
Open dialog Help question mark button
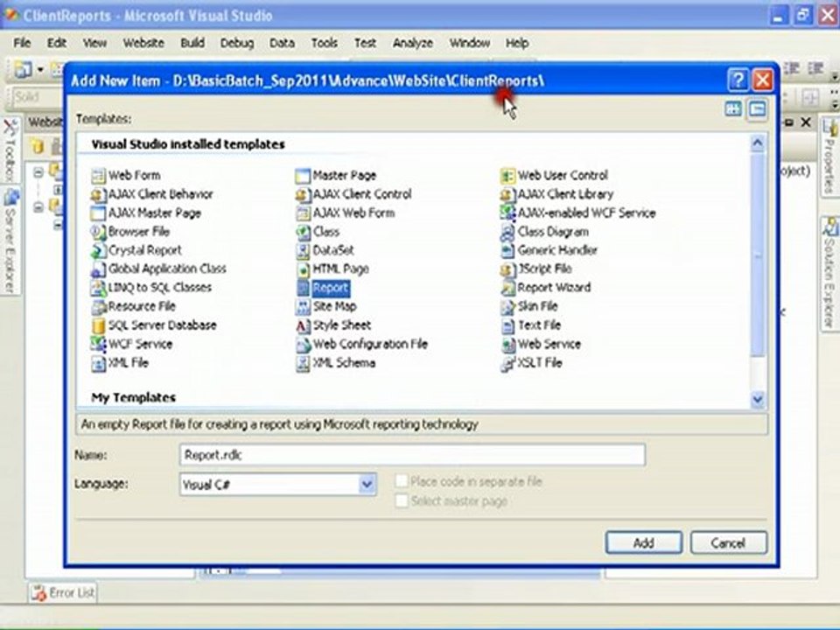[x=738, y=80]
